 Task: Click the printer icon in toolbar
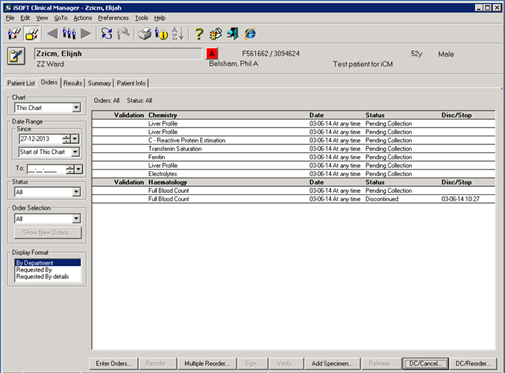tap(145, 34)
